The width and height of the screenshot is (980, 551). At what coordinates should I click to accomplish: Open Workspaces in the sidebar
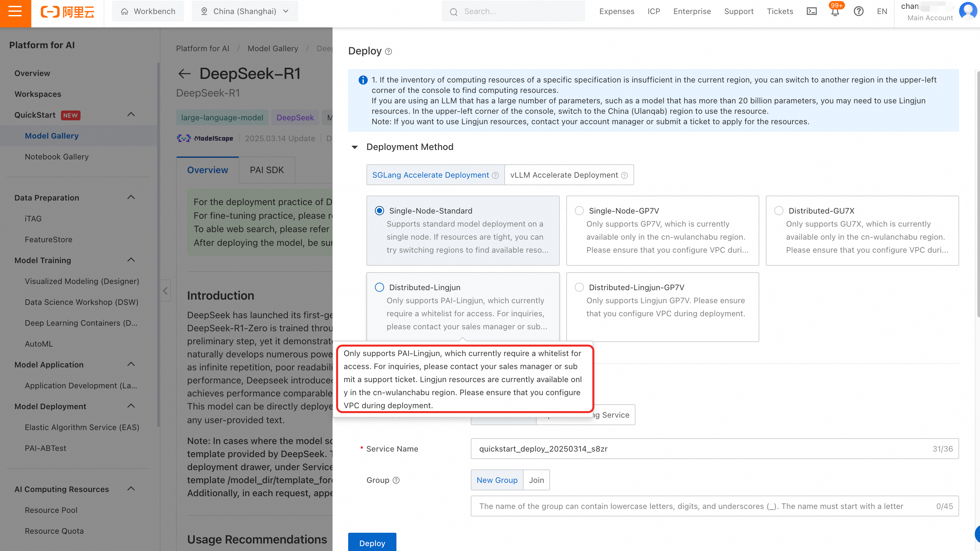pos(38,94)
